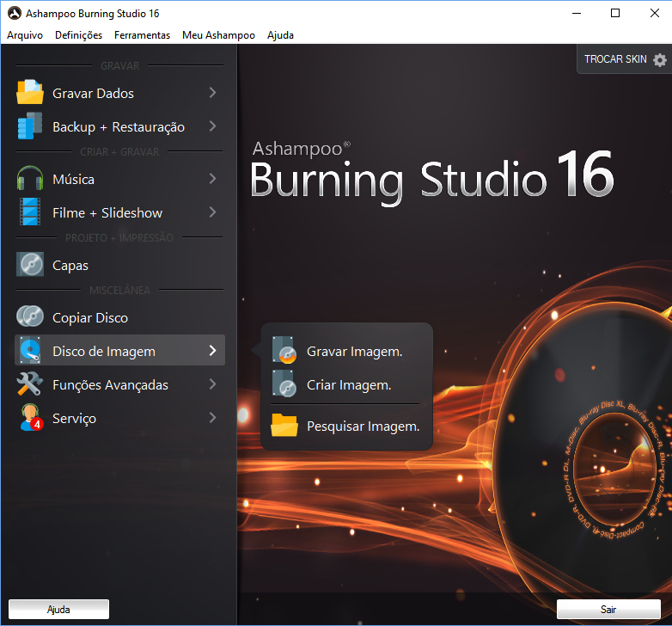Click the Música headphones icon
Image resolution: width=672 pixels, height=626 pixels.
pyautogui.click(x=30, y=178)
